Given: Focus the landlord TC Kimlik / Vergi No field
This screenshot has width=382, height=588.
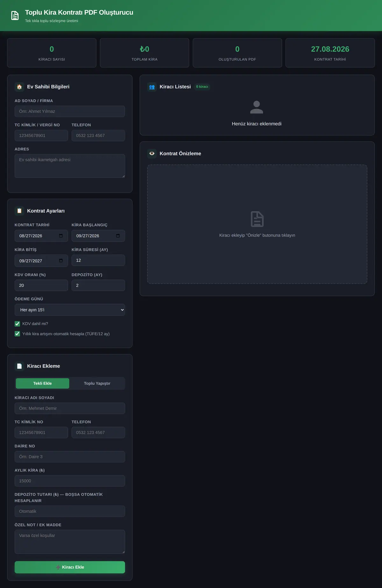Looking at the screenshot, I should point(41,136).
